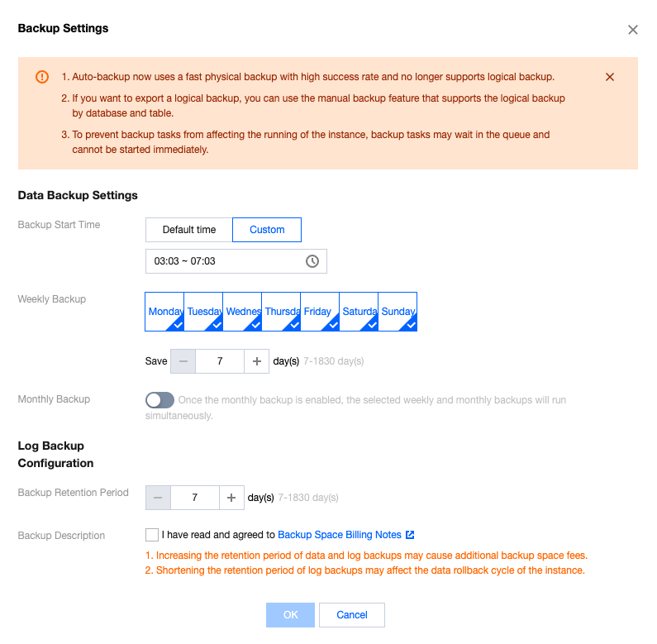Screen dimensions: 657x644
Task: Select the Custom start time option
Action: pos(267,230)
